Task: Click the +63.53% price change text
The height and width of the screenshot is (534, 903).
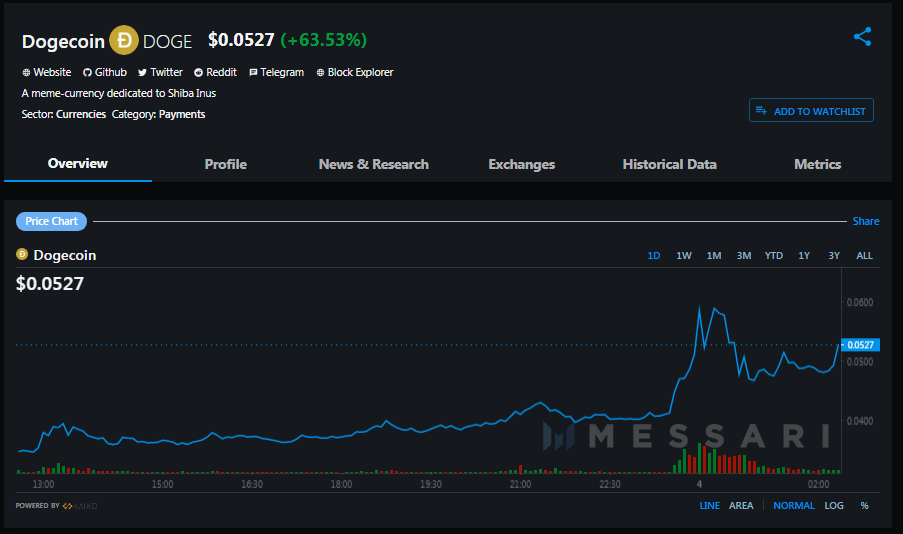Action: tap(324, 40)
